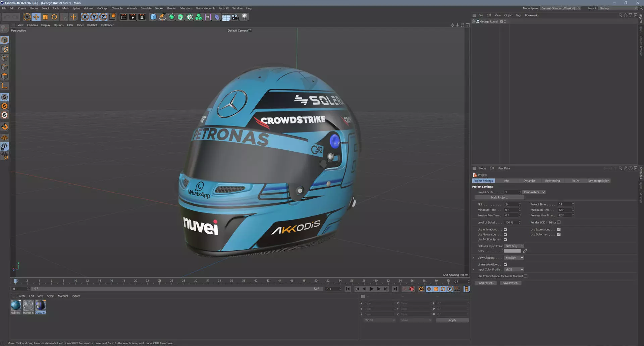Render to Picture Viewer icon
Screen dimensions: 644x346
pyautogui.click(x=133, y=17)
